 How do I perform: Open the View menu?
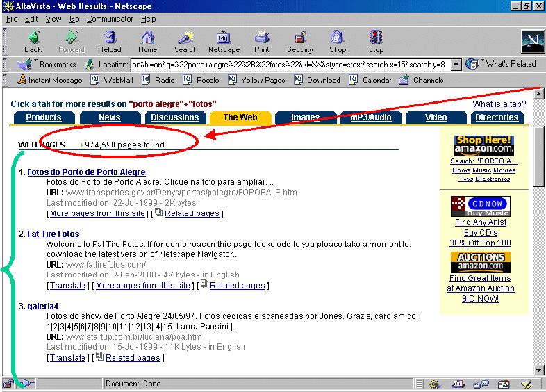coord(53,19)
